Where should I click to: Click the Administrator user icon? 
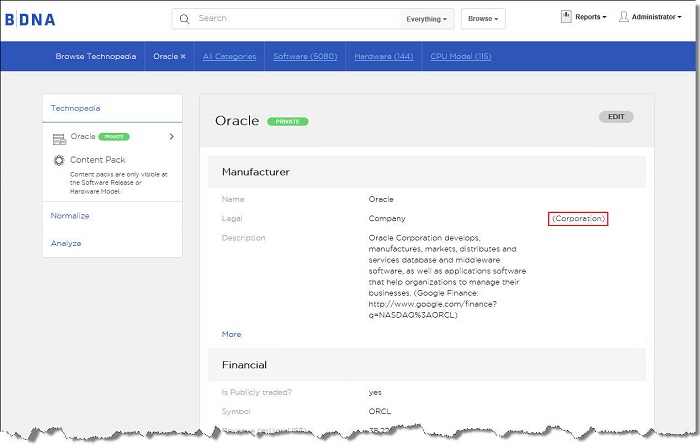[624, 17]
